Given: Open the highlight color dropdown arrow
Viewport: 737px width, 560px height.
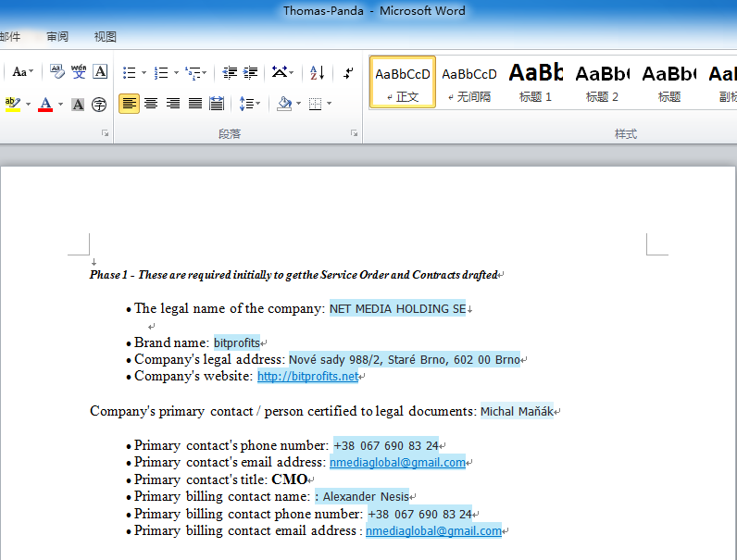Looking at the screenshot, I should point(28,104).
